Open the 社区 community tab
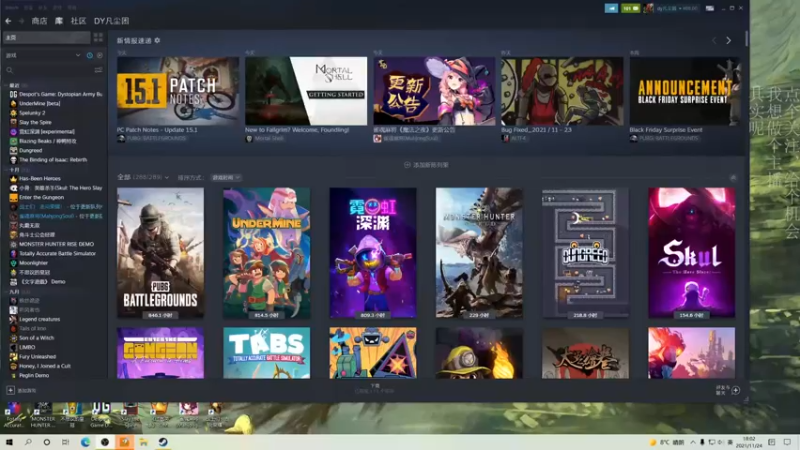Image resolution: width=800 pixels, height=450 pixels. [78, 21]
